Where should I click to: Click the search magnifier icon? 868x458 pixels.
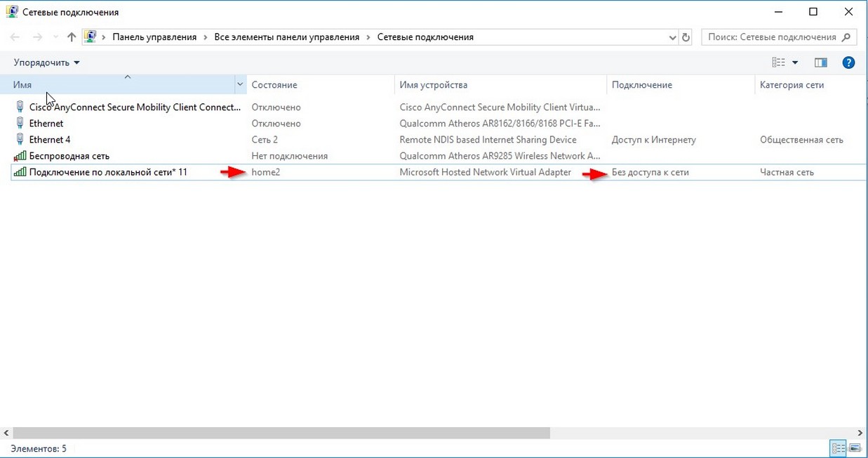[846, 37]
